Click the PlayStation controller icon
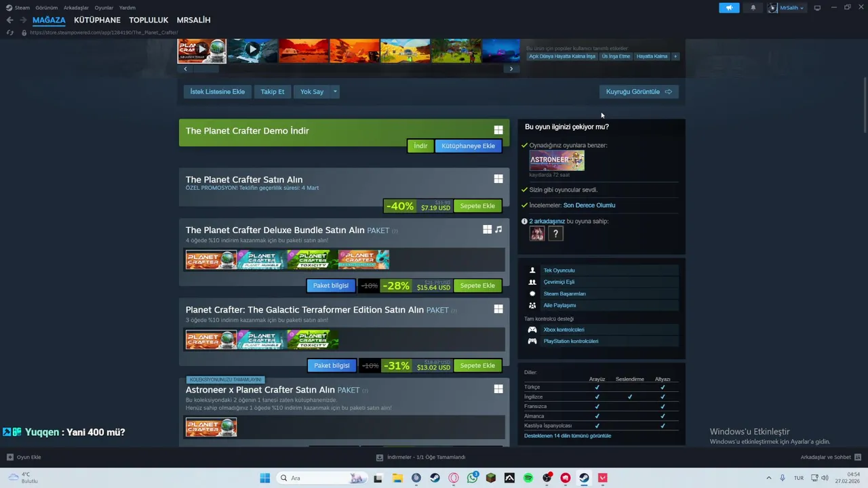The image size is (868, 488). point(532,341)
